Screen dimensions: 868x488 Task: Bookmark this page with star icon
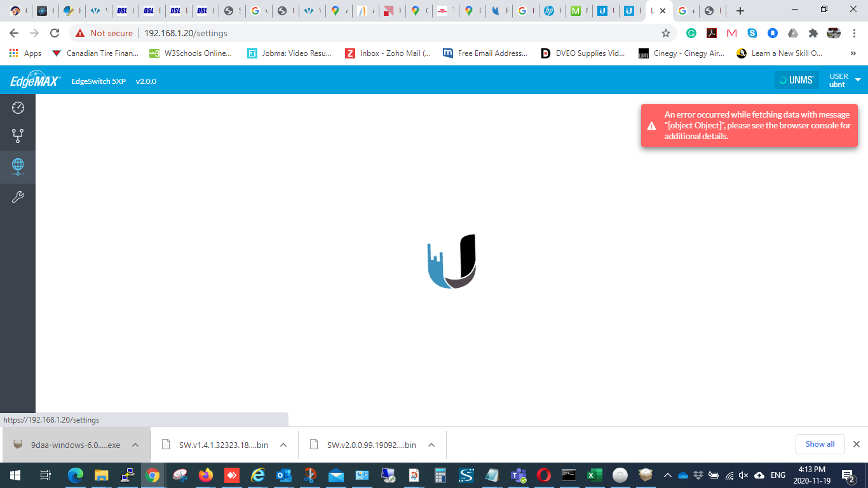665,33
